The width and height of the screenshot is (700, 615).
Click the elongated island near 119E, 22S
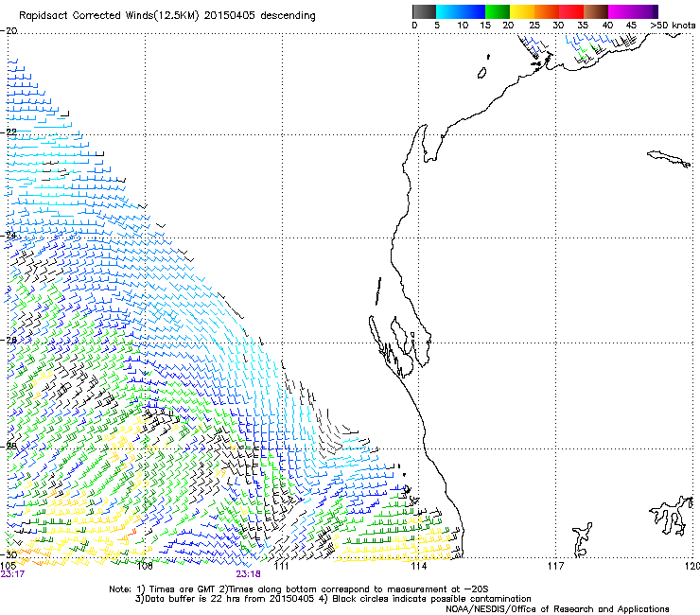pos(669,159)
